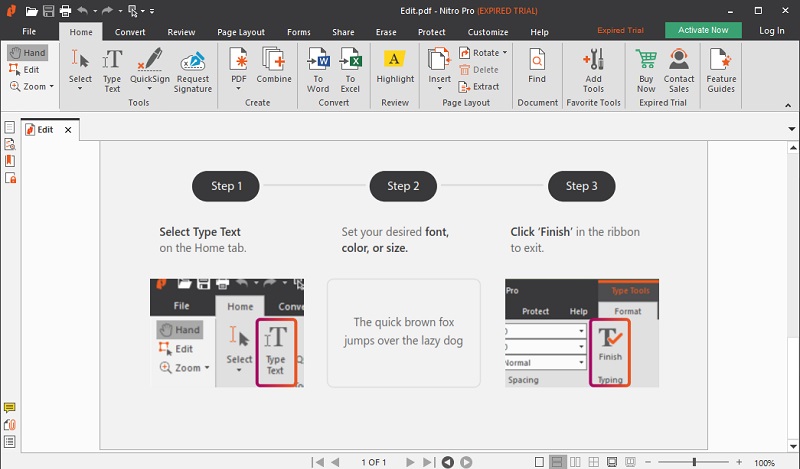
Task: Open the Rotate dropdown arrow
Action: tap(505, 52)
